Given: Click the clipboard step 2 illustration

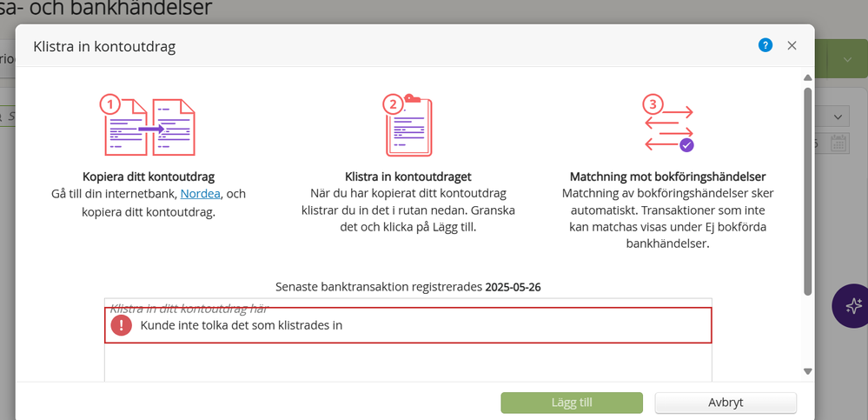Looking at the screenshot, I should tap(407, 125).
